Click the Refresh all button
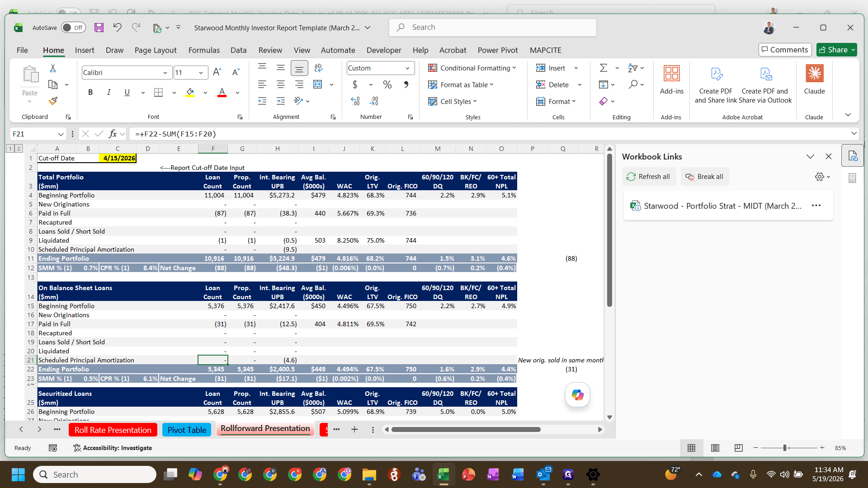Image resolution: width=868 pixels, height=488 pixels. 649,177
